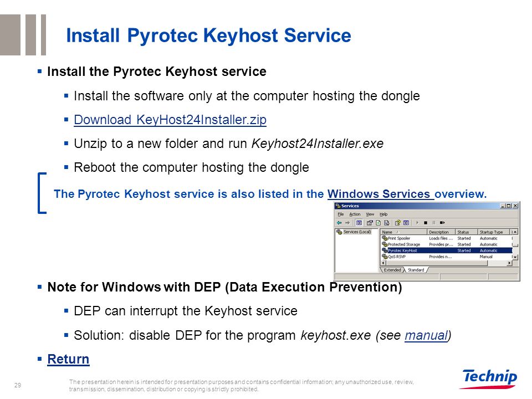Click the QoS RSVP gear icon
532x399 pixels.
click(385, 257)
